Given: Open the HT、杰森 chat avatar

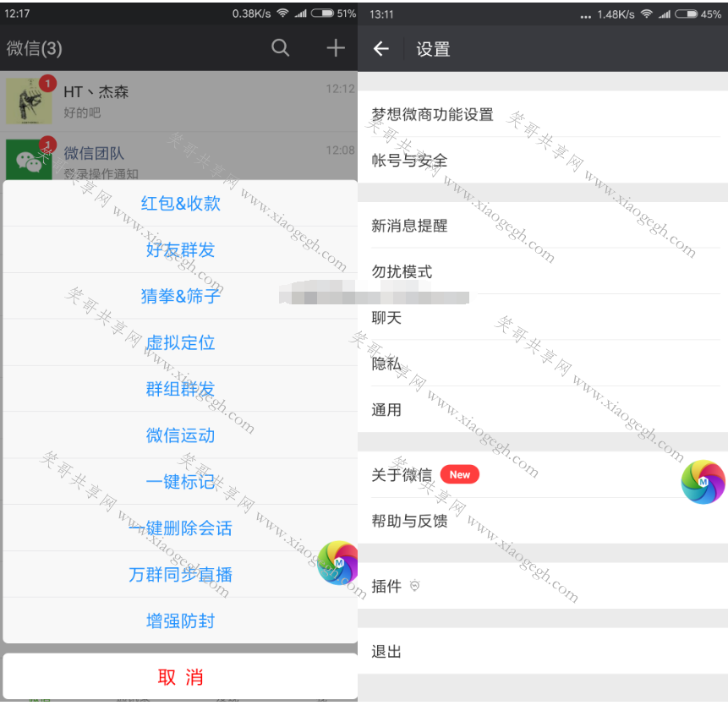Looking at the screenshot, I should 29,101.
